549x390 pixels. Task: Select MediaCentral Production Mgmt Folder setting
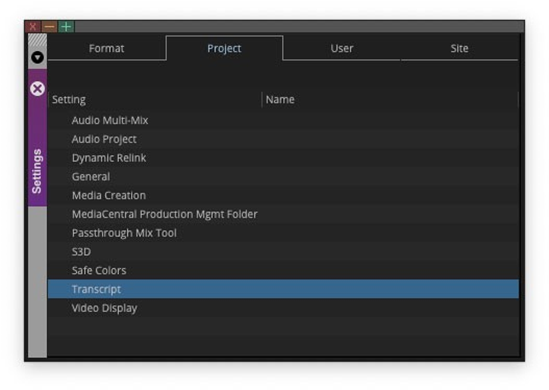coord(283,214)
